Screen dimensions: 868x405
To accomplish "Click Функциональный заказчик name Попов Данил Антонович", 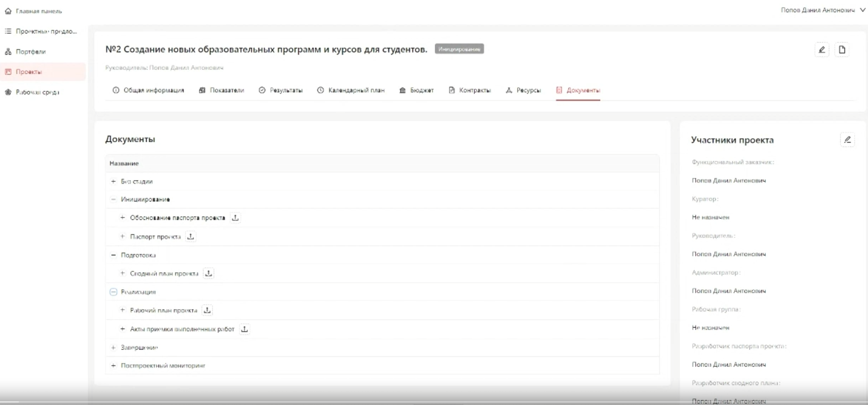I will click(x=729, y=181).
